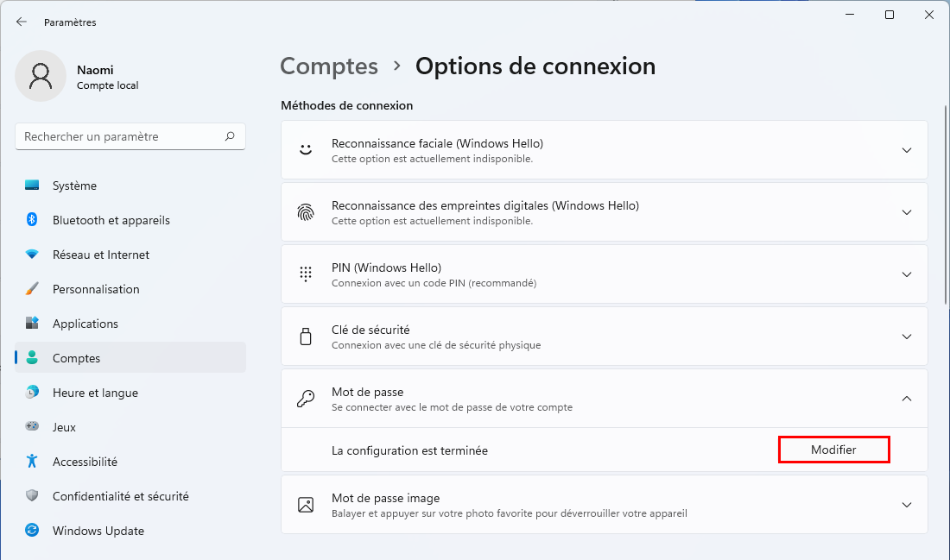Viewport: 950px width, 560px height.
Task: Open Windows Update settings
Action: tap(130, 531)
